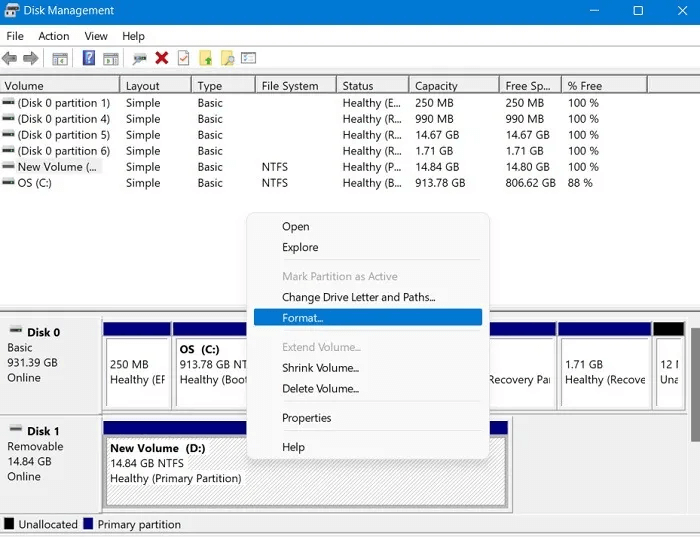Open the File menu
Image resolution: width=700 pixels, height=537 pixels.
coord(15,36)
